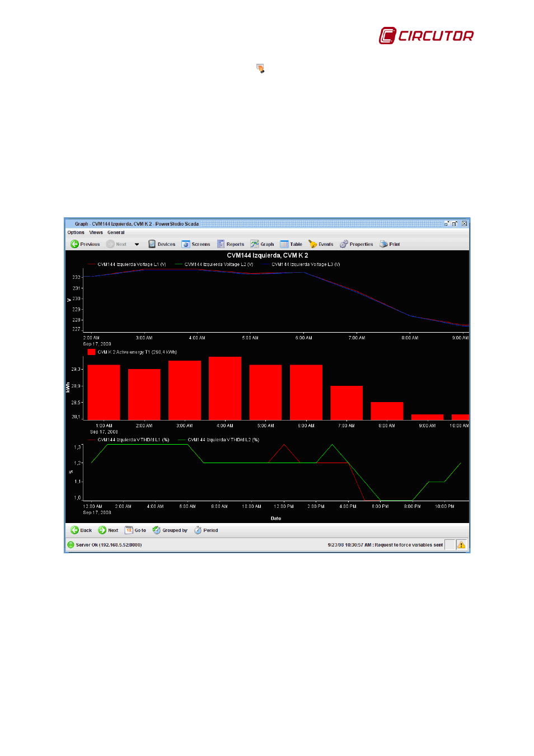
Task: Minimize the PowerStudio Scada graph window
Action: [x=447, y=223]
